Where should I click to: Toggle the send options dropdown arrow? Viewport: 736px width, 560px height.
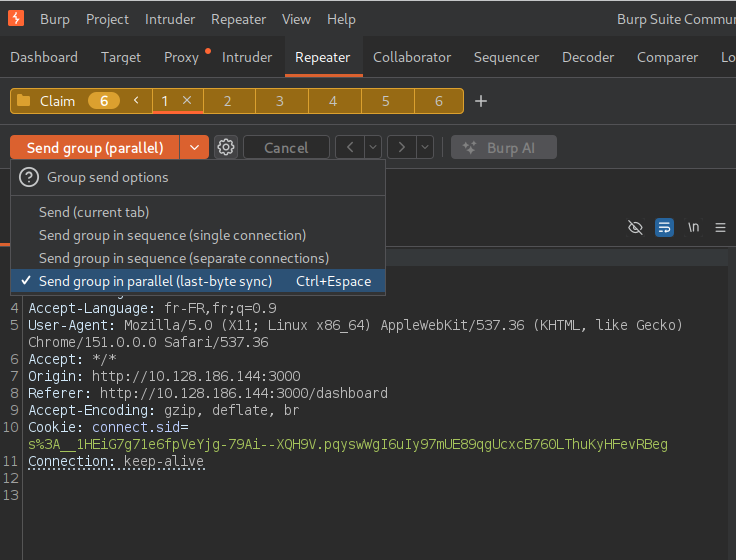tap(194, 147)
